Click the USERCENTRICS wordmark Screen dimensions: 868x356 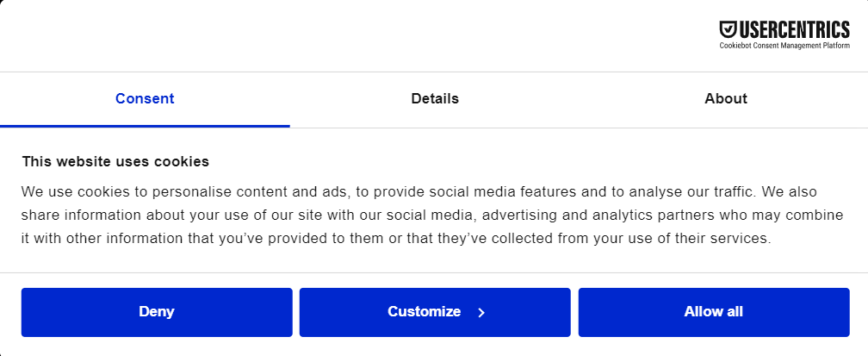792,30
